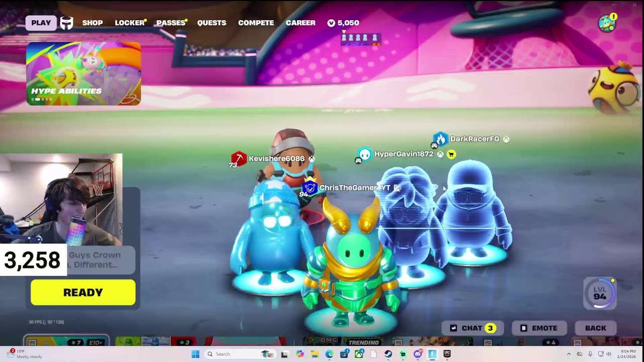The width and height of the screenshot is (644, 362).
Task: Open Epic Games Launcher taskbar icon
Action: point(447,354)
